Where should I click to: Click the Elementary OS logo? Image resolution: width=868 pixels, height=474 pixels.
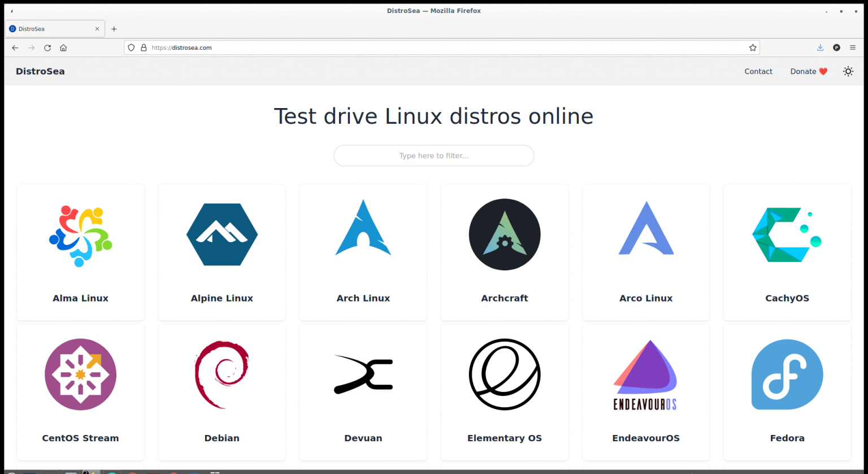pos(505,374)
